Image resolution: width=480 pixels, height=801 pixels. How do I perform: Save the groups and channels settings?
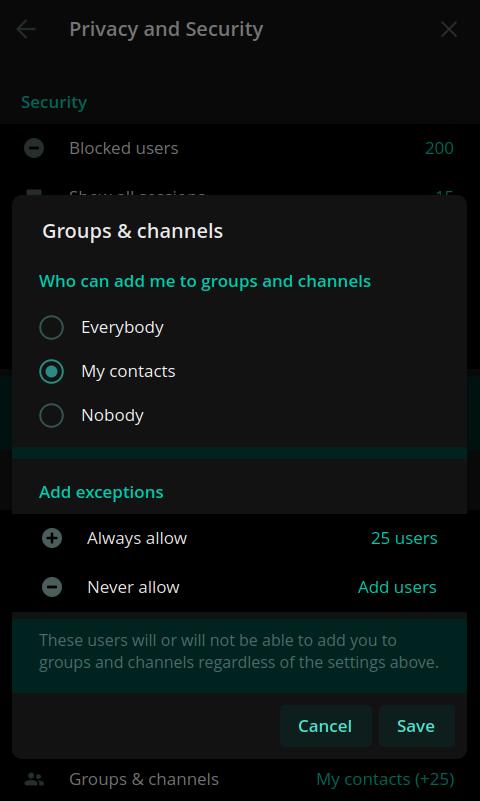tap(416, 726)
